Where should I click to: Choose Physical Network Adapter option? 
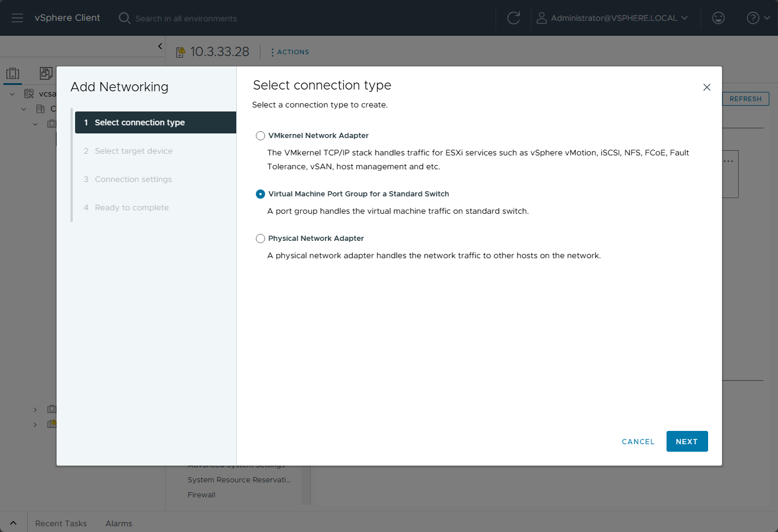(260, 239)
